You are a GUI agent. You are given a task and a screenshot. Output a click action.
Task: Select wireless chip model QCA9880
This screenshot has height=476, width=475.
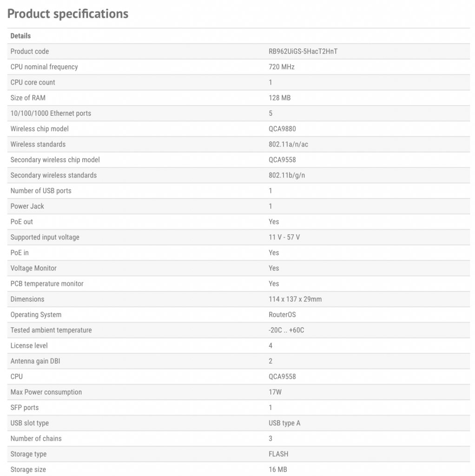pyautogui.click(x=282, y=129)
